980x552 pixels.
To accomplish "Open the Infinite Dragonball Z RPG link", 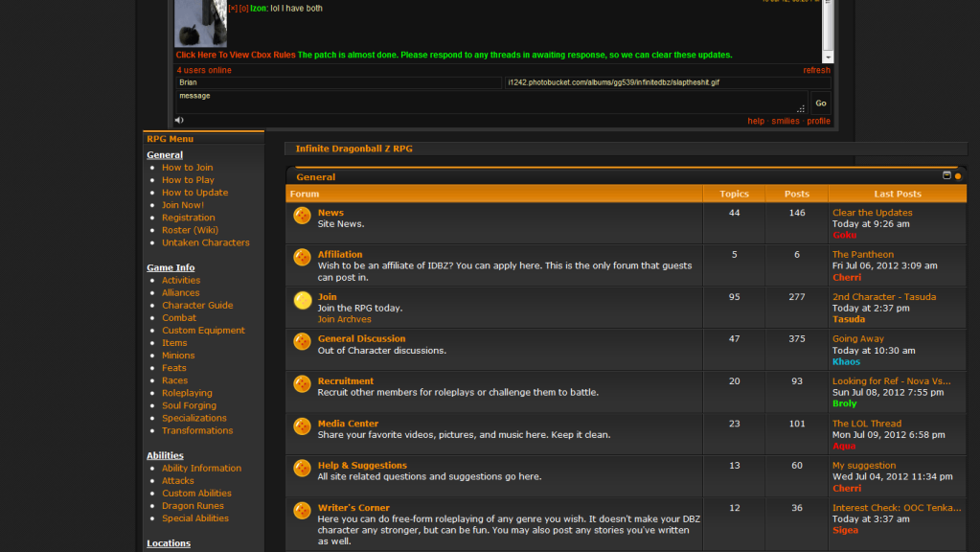I will click(x=353, y=149).
